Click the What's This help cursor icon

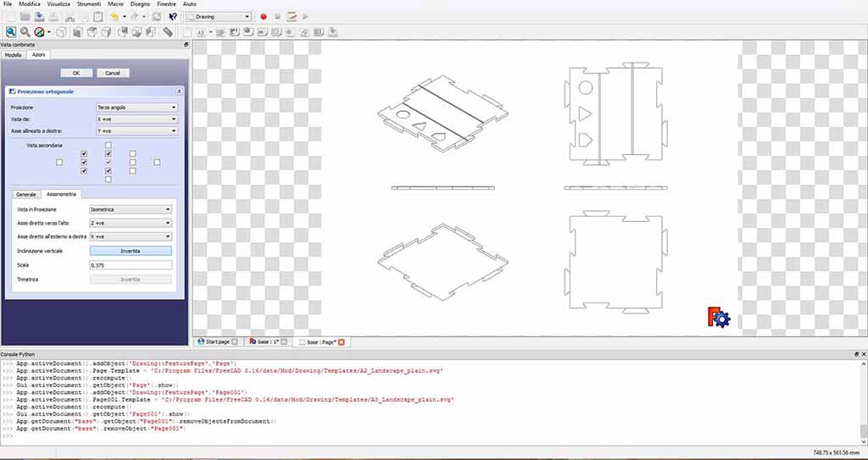173,17
